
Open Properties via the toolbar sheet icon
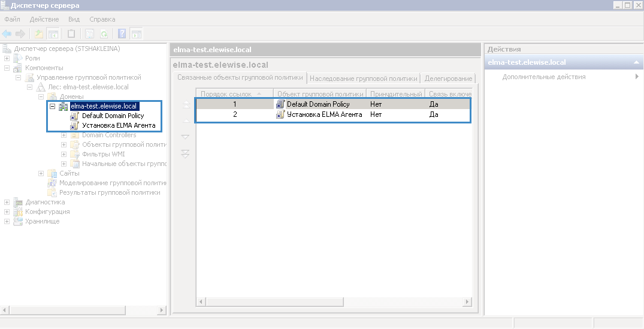(x=89, y=34)
